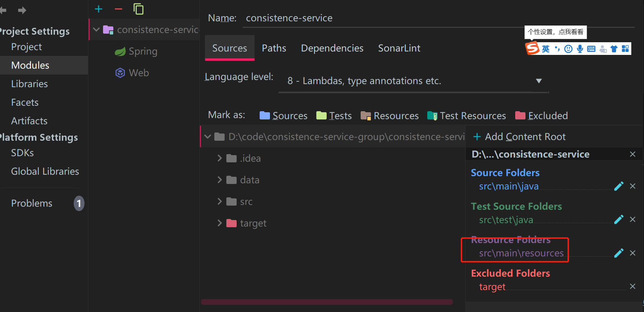Remove the selected module with the minus icon
The image size is (644, 312).
(x=118, y=9)
